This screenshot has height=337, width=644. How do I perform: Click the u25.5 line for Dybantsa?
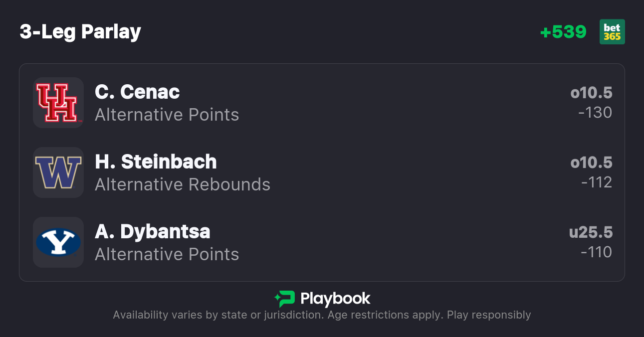pos(591,232)
